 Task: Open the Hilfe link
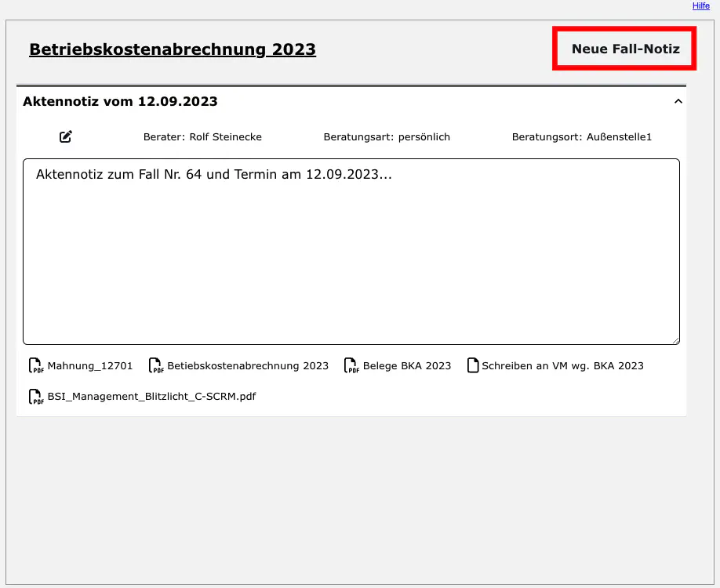pos(700,6)
